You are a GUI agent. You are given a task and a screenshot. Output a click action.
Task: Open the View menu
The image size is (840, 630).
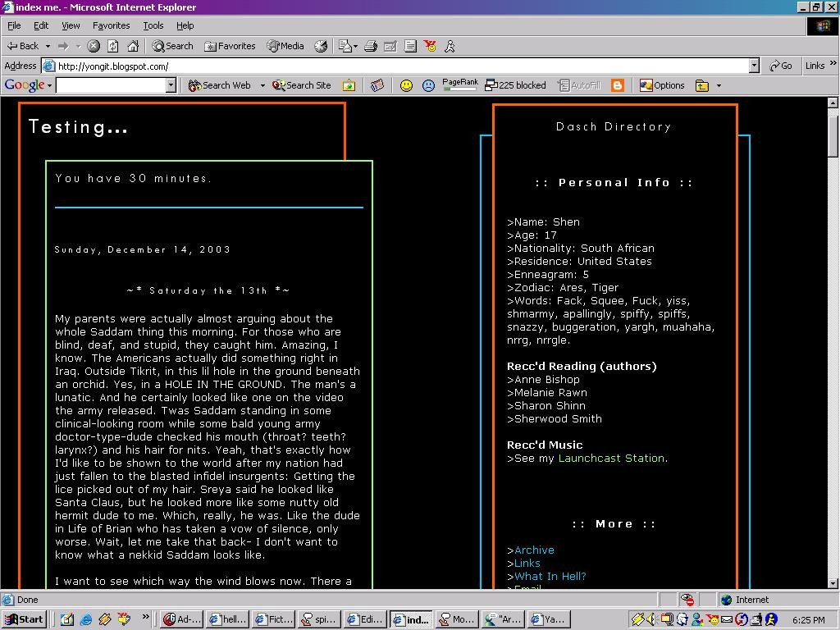pos(71,25)
